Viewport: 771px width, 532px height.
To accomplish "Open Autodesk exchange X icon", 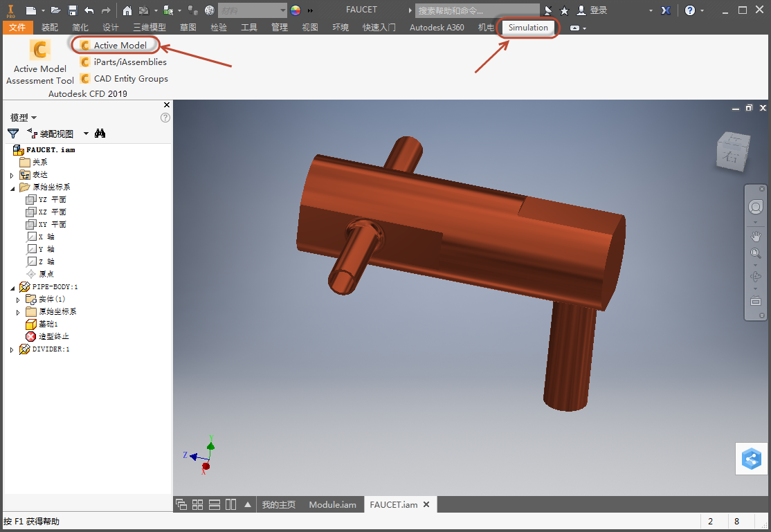I will pyautogui.click(x=666, y=10).
